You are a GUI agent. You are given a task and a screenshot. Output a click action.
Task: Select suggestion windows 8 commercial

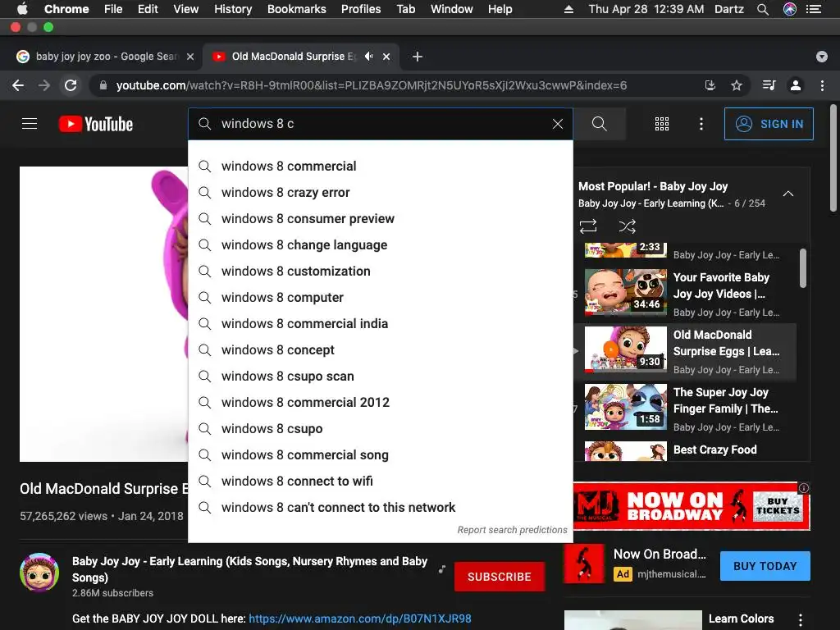coord(381,166)
